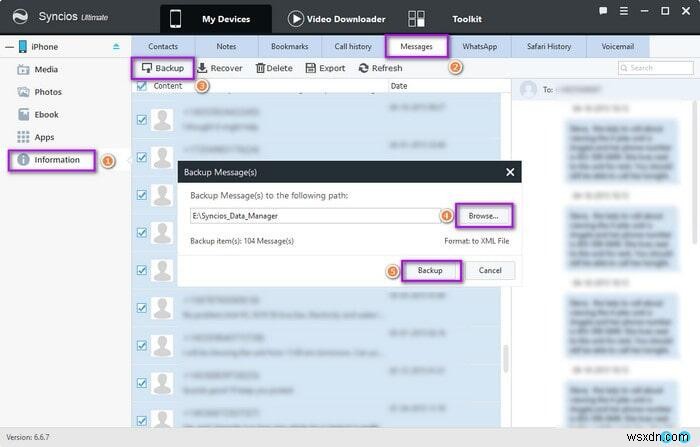Collapse the iPhone device tree

[9, 47]
